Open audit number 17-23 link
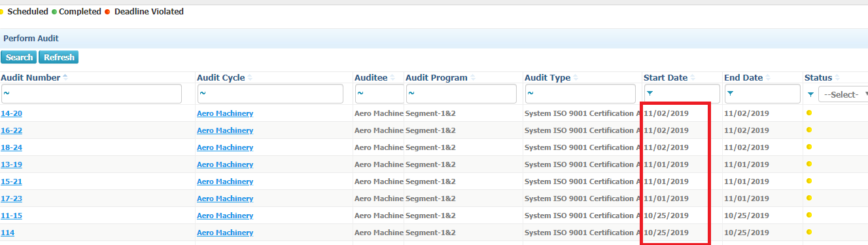 click(11, 198)
